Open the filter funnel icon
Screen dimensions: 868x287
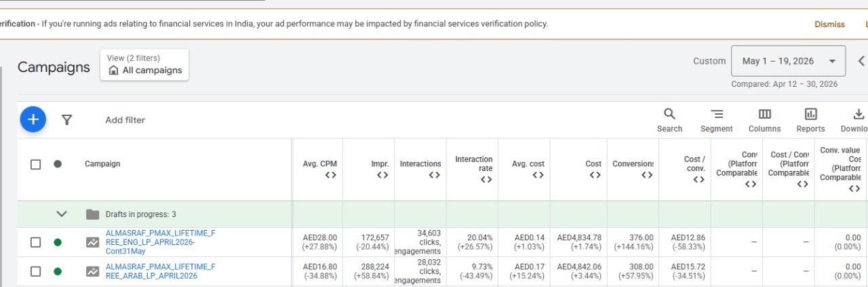(x=66, y=120)
